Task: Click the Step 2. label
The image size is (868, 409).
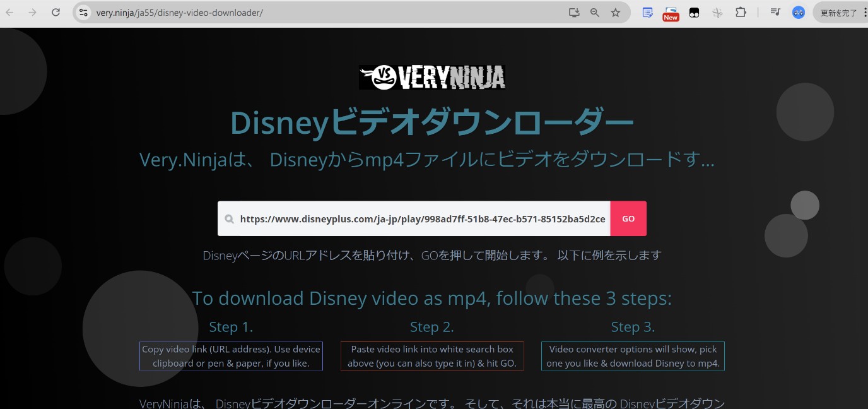Action: (x=432, y=327)
